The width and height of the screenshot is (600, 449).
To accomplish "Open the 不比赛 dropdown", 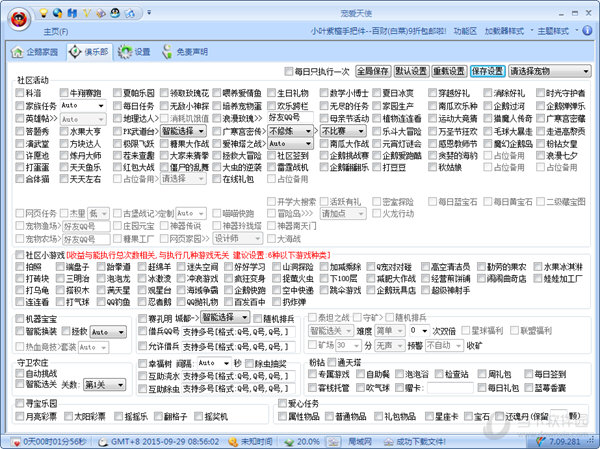I will pos(343,131).
